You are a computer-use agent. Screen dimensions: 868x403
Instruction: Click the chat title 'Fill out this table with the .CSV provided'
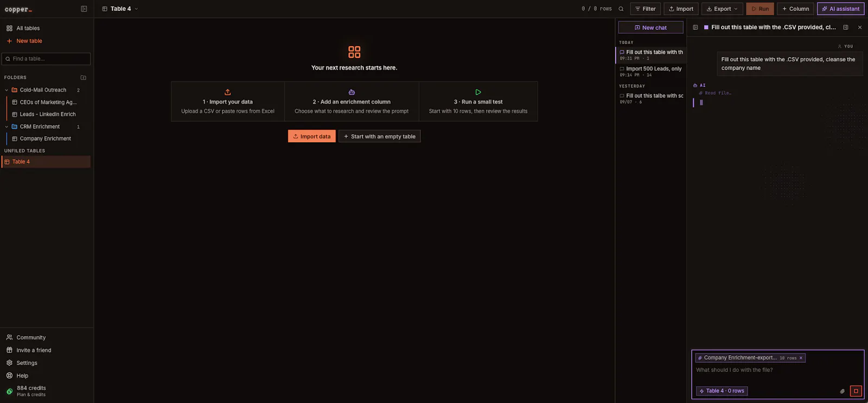click(x=773, y=27)
